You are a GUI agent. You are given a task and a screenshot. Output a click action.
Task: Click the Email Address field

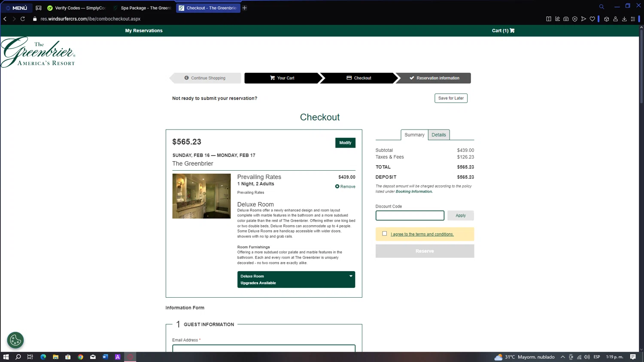(264, 348)
